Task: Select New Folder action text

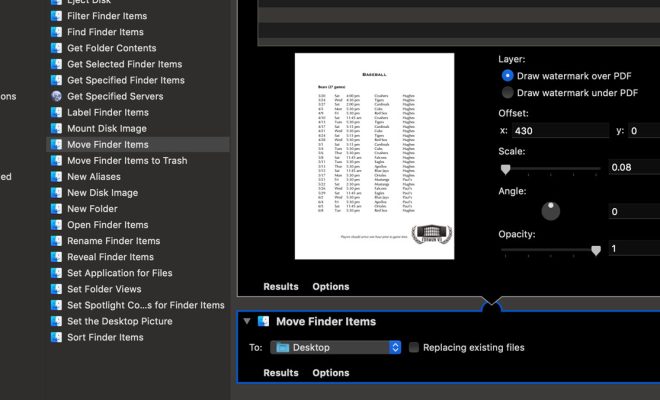Action: (93, 209)
